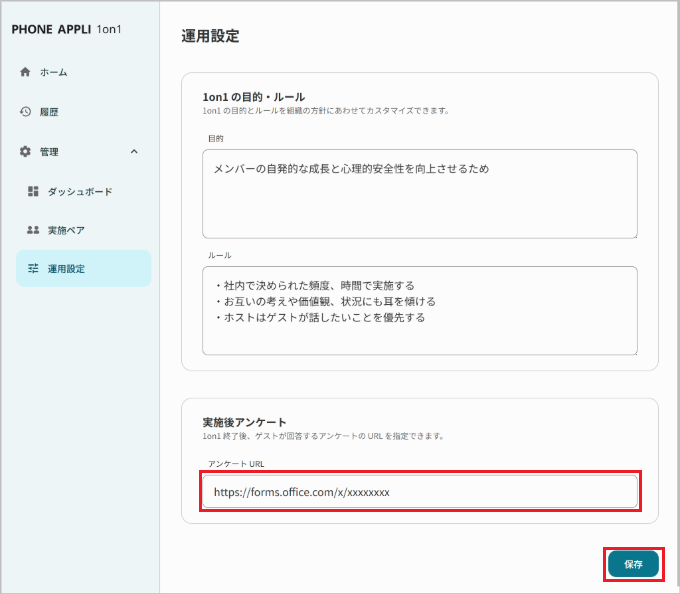Screen dimensions: 680x594
Task: Click the 目的 field label
Action: (x=216, y=139)
